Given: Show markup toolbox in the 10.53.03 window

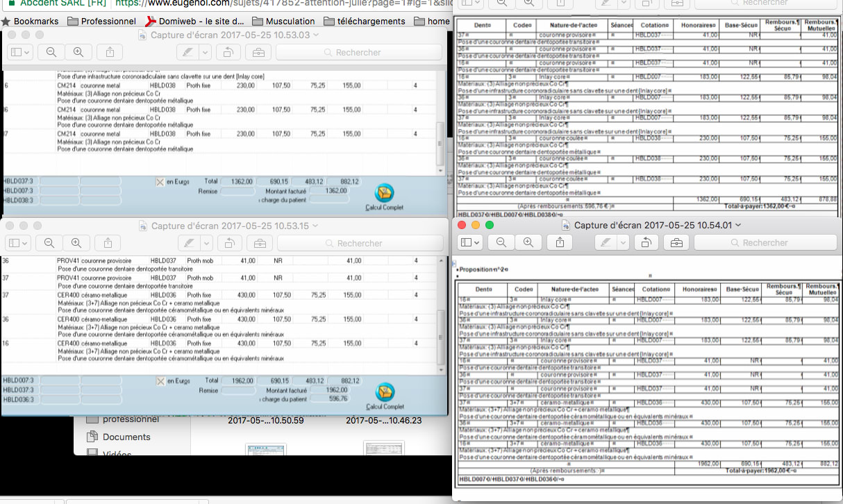Looking at the screenshot, I should point(258,52).
